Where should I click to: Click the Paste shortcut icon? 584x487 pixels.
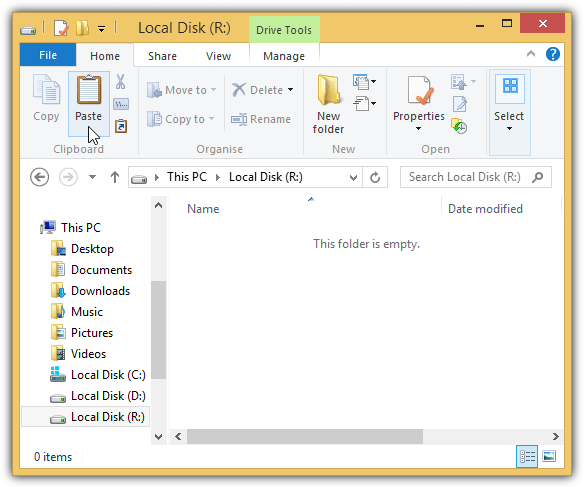(121, 126)
